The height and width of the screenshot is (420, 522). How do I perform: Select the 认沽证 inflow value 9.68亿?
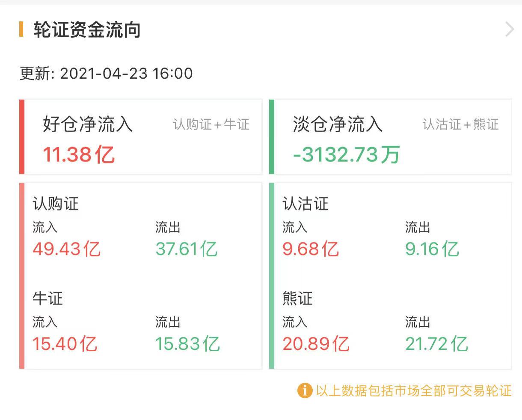(311, 249)
